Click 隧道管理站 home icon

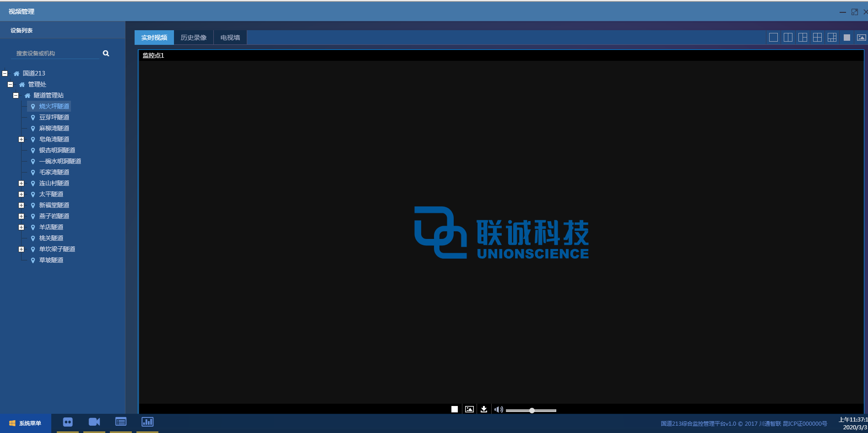pos(27,95)
